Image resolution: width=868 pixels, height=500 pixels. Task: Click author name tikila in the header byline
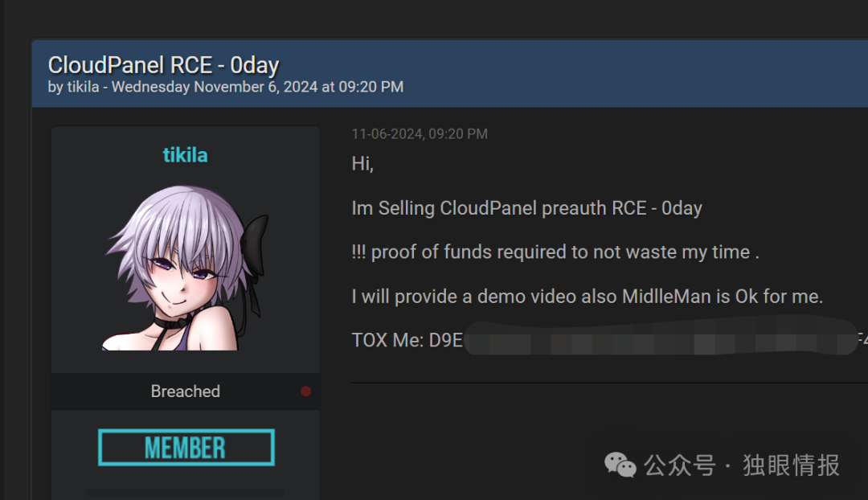pos(83,87)
